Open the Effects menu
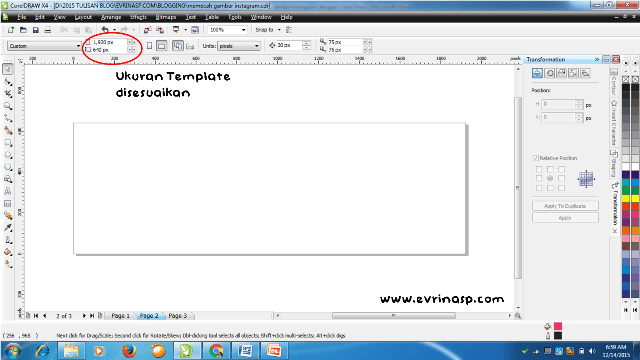Image resolution: width=640 pixels, height=360 pixels. click(138, 17)
